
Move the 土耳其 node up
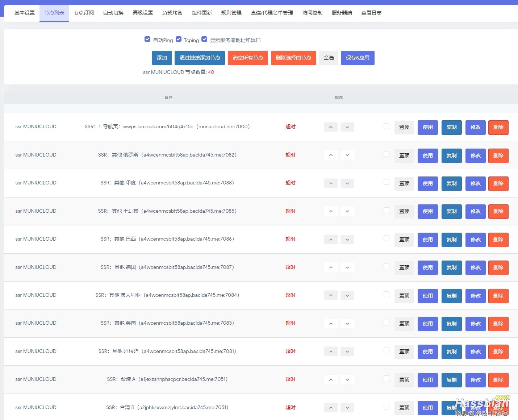[331, 211]
